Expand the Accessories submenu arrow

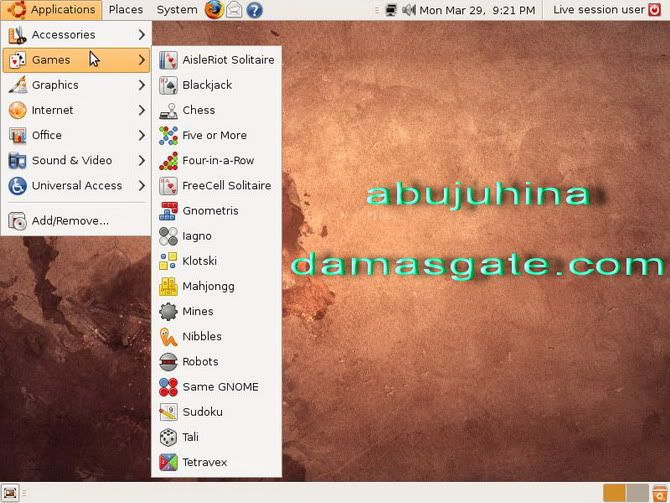tap(142, 35)
